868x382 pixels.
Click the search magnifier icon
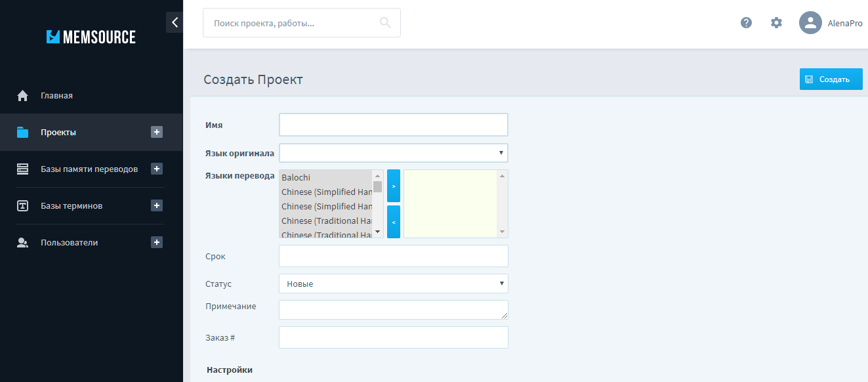pyautogui.click(x=385, y=23)
